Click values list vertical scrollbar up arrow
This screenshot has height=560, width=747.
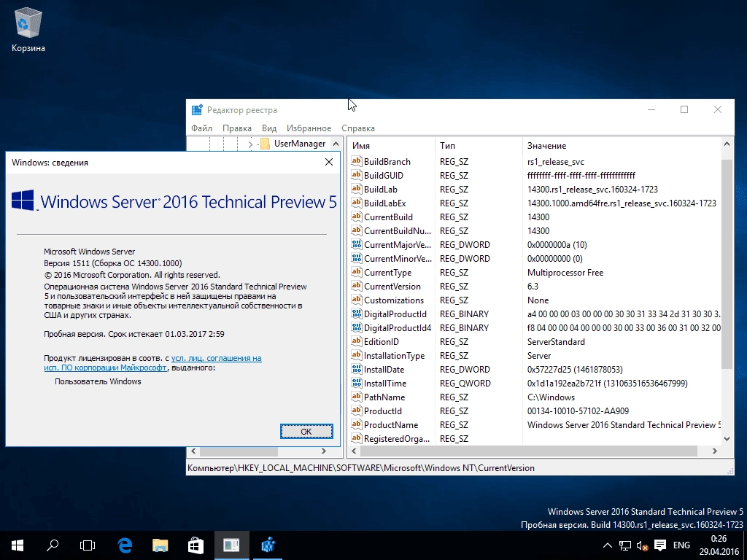pyautogui.click(x=727, y=144)
